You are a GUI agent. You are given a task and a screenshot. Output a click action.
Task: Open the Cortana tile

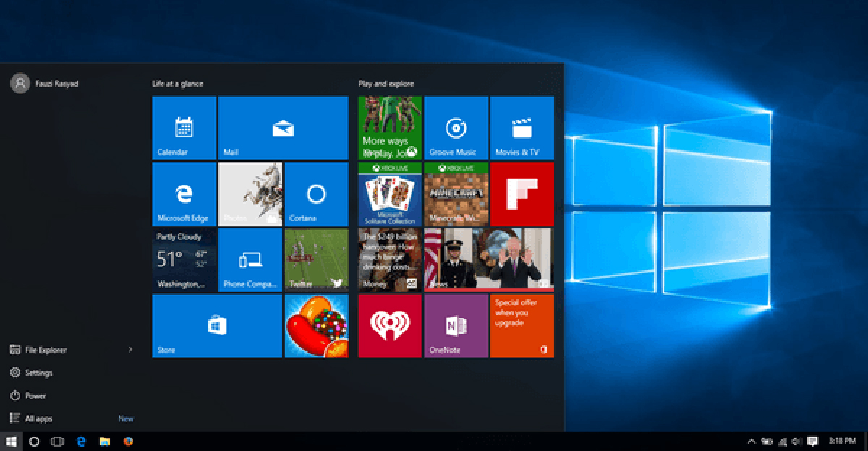click(x=316, y=194)
